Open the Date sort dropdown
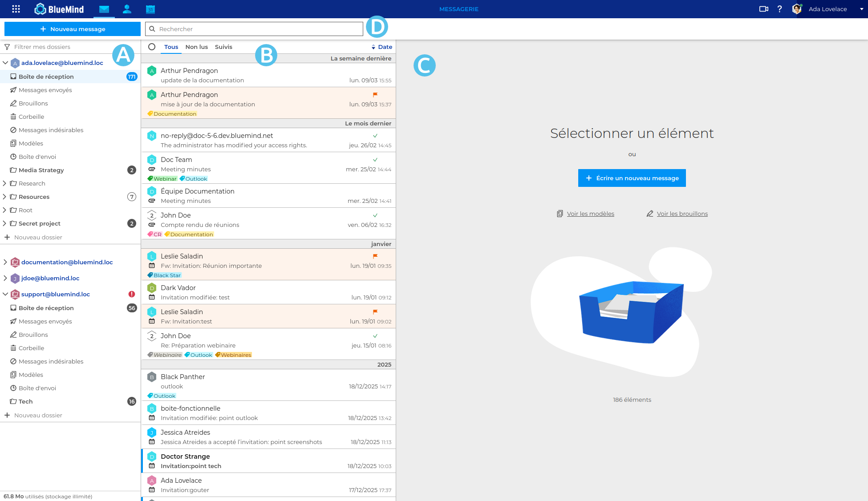Viewport: 868px width, 501px height. point(382,47)
